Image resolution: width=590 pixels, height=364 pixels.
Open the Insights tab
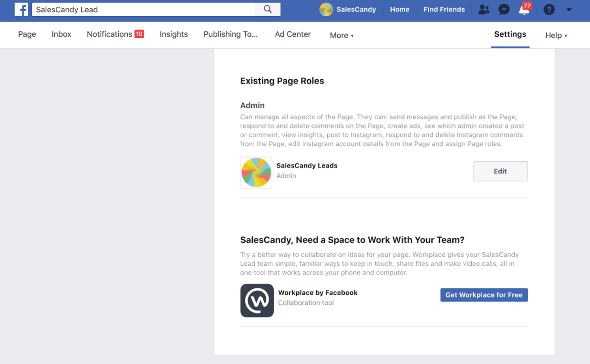pyautogui.click(x=174, y=34)
